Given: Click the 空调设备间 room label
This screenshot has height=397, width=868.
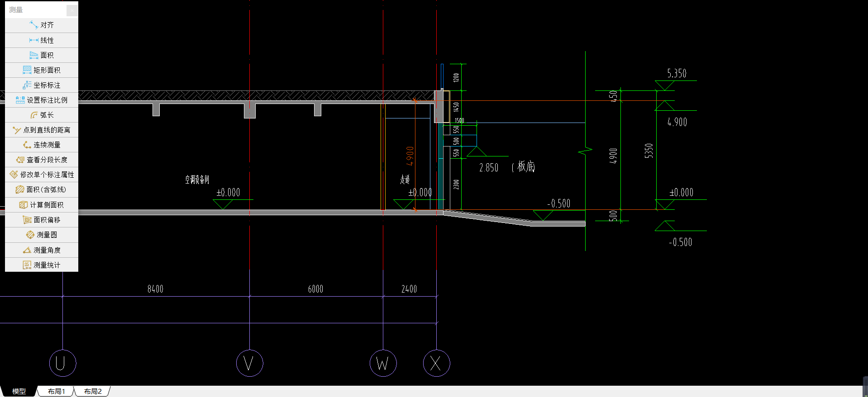Looking at the screenshot, I should [x=197, y=180].
